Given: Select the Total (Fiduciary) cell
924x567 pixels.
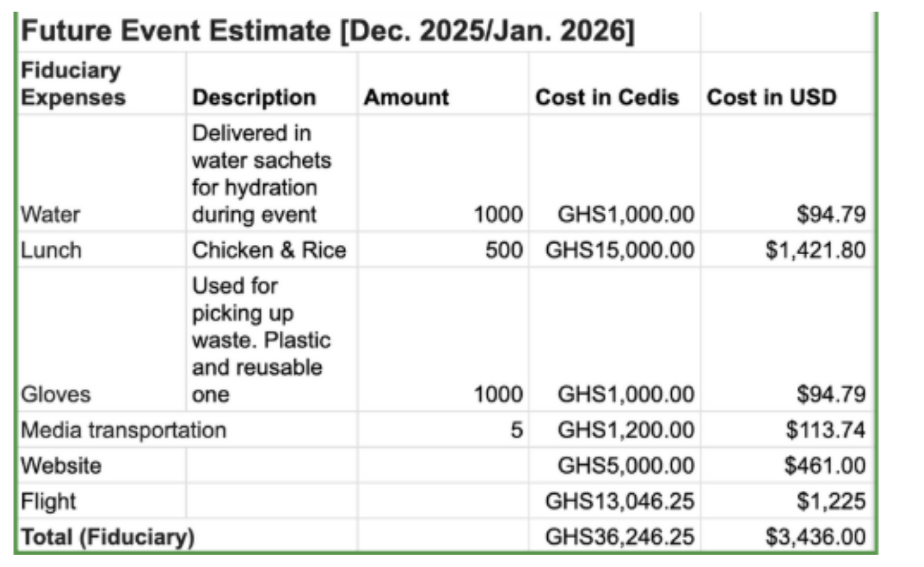Looking at the screenshot, I should pyautogui.click(x=107, y=537).
